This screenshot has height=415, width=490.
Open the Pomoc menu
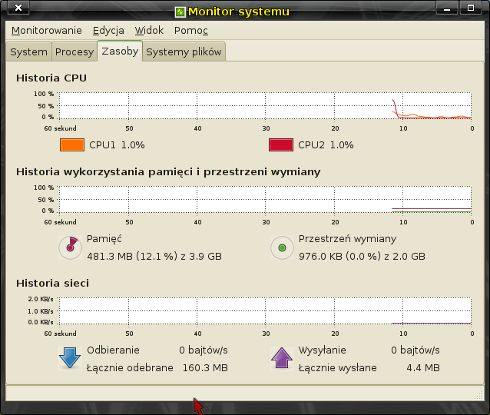point(191,31)
